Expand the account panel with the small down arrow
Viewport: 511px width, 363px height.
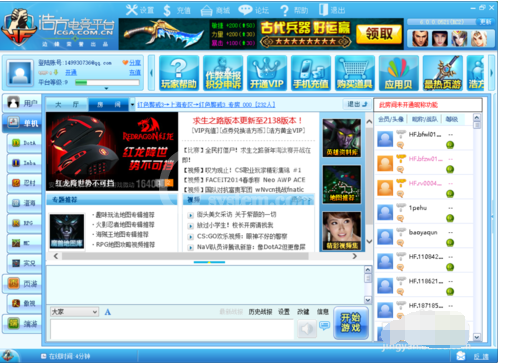coord(106,89)
